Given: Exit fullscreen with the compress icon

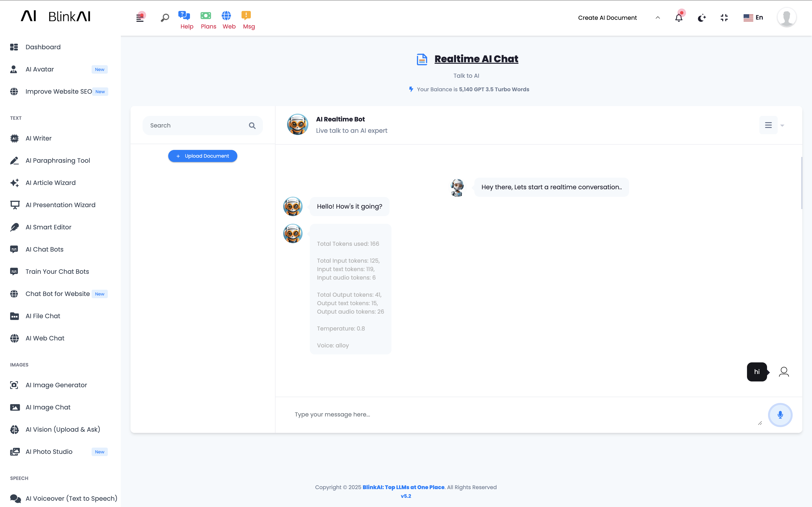Looking at the screenshot, I should pyautogui.click(x=724, y=18).
